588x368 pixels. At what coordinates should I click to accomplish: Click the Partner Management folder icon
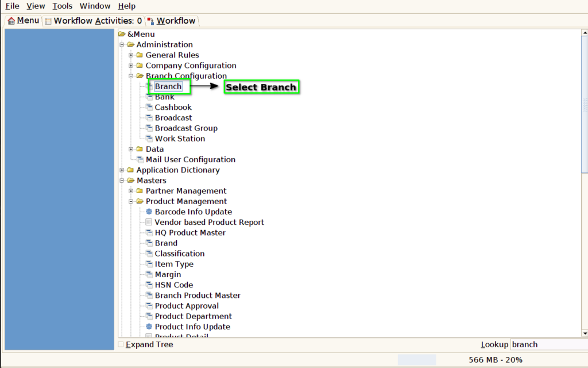(140, 191)
